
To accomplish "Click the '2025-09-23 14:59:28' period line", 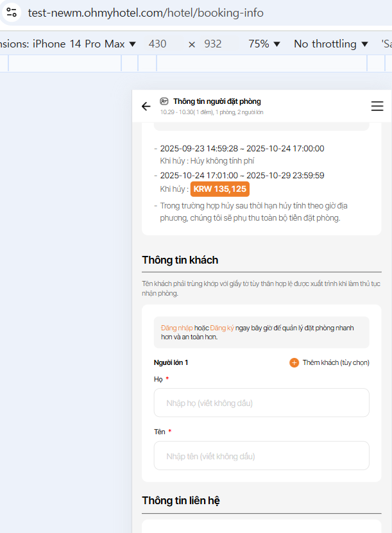I will pos(242,149).
